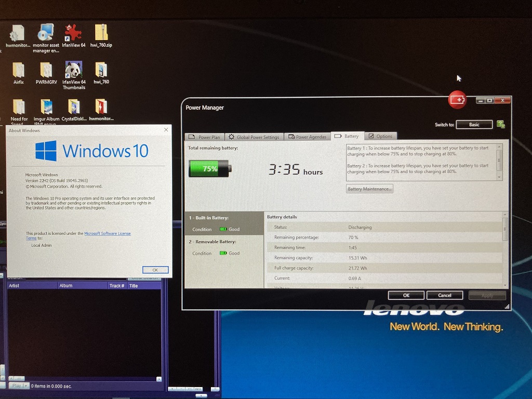Click the battery details scrollbar up arrow
This screenshot has width=532, height=399.
505,215
